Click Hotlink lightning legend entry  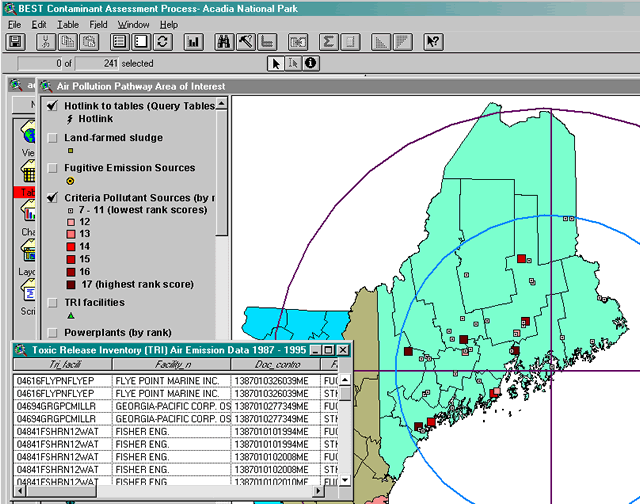pos(90,119)
